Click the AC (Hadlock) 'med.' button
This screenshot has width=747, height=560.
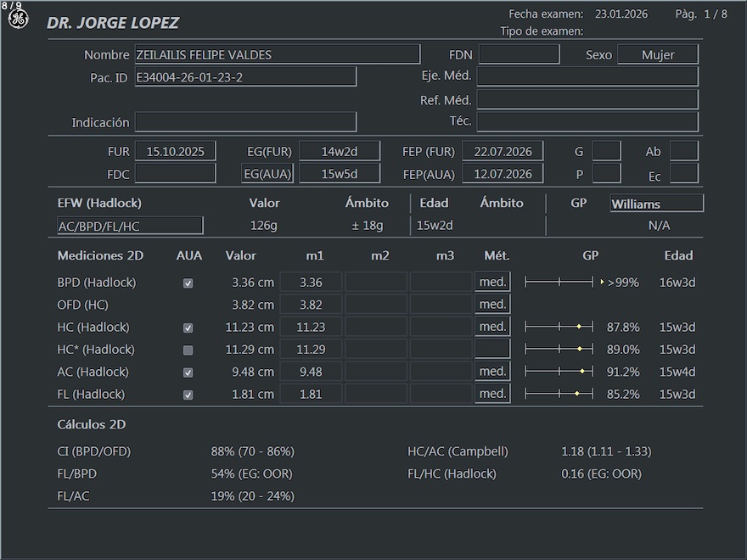pyautogui.click(x=492, y=372)
